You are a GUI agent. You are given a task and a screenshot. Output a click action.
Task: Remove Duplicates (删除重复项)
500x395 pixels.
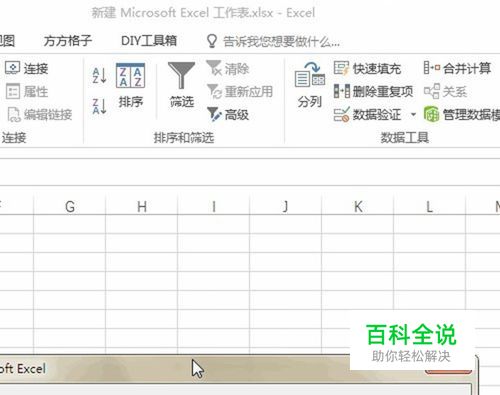pyautogui.click(x=373, y=91)
